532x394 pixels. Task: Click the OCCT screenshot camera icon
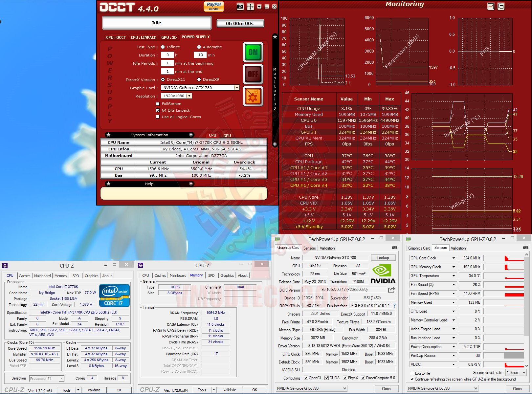click(x=240, y=7)
